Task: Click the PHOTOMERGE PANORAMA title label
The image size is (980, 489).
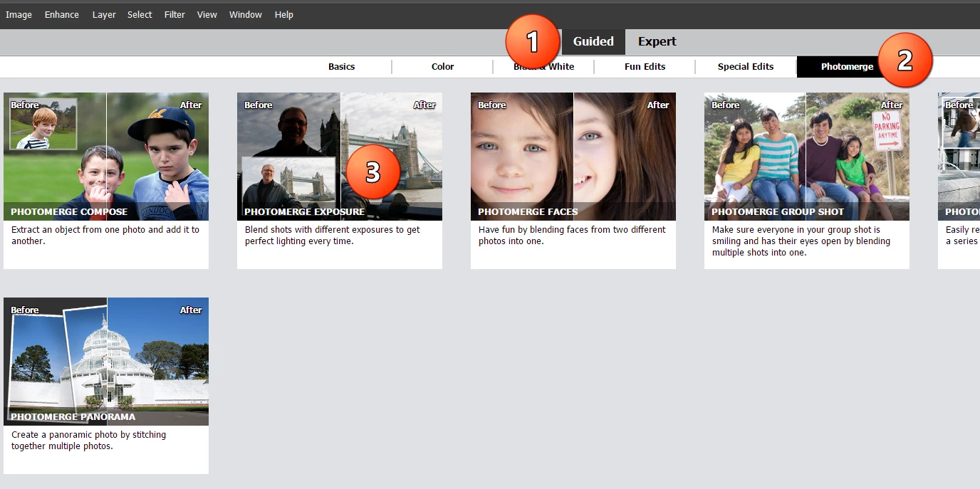Action: pos(73,416)
